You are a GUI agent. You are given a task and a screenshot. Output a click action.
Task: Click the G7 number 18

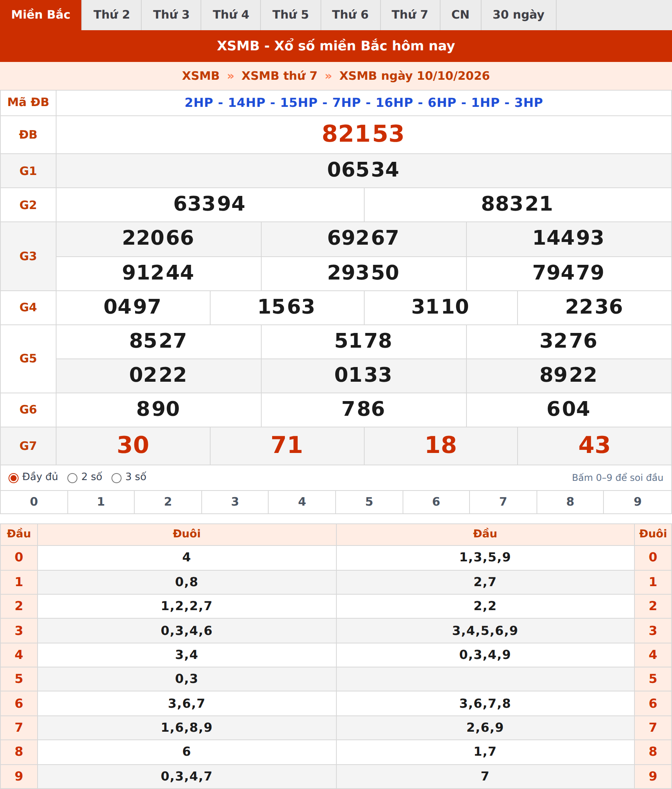point(441,445)
